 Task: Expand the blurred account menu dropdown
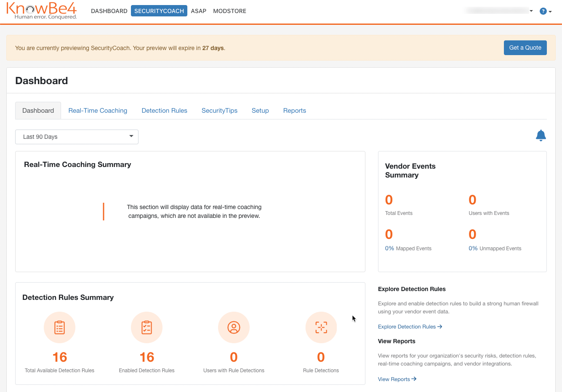[x=499, y=11]
